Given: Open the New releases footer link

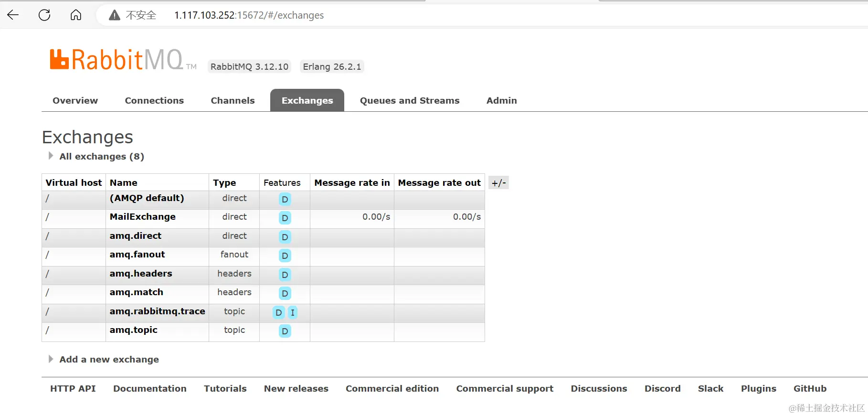Looking at the screenshot, I should coord(296,388).
